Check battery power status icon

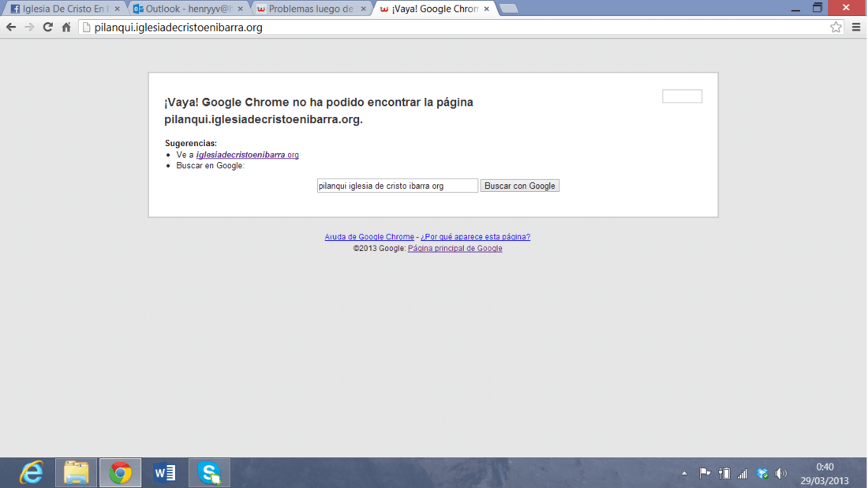point(724,473)
